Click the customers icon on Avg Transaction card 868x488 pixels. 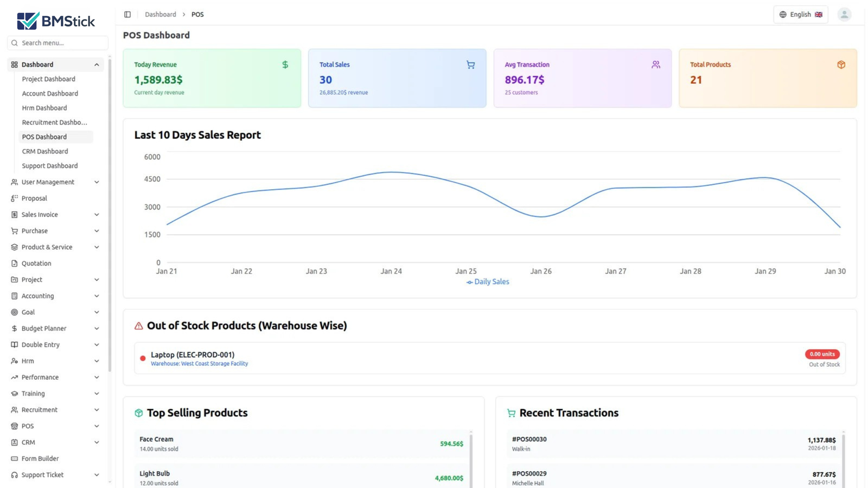(655, 64)
